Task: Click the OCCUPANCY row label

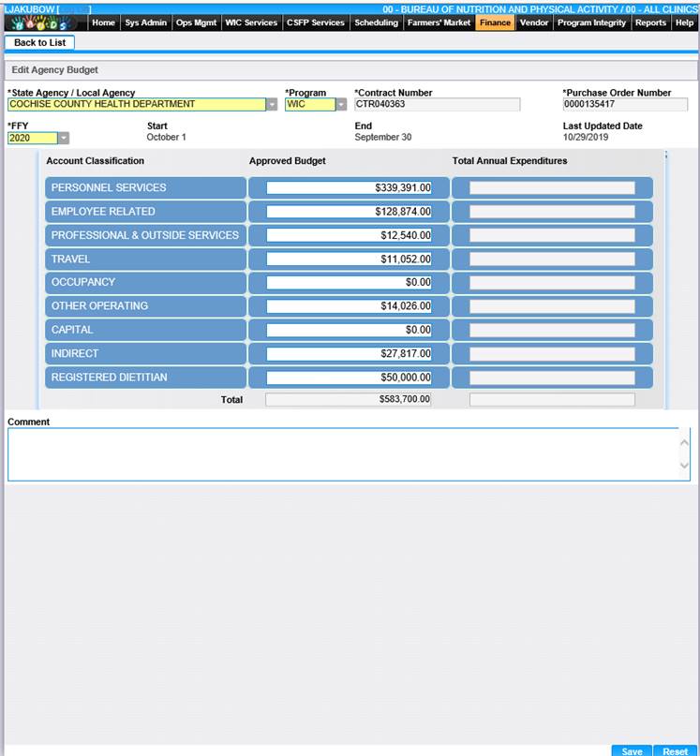Action: pyautogui.click(x=83, y=282)
